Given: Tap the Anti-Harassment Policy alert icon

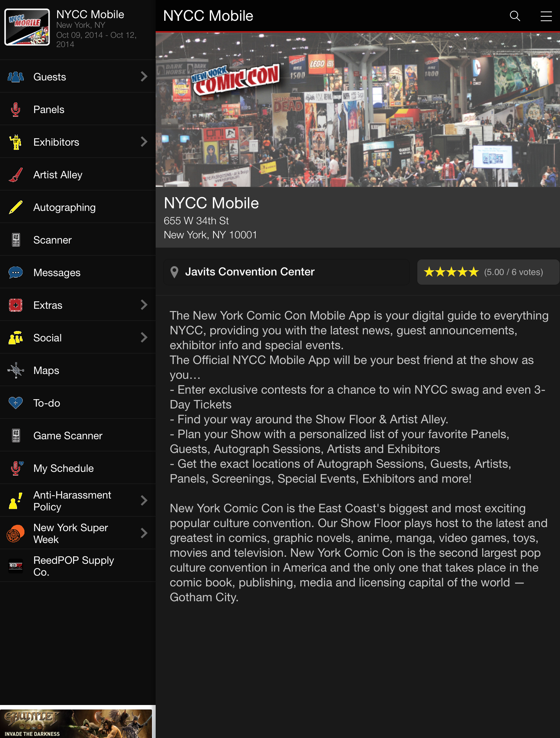Looking at the screenshot, I should tap(16, 501).
